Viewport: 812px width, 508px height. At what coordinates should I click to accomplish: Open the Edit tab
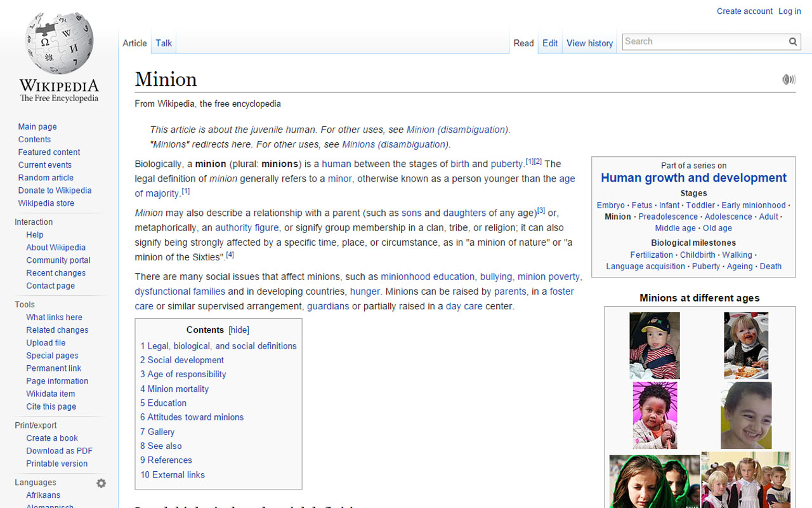[550, 43]
